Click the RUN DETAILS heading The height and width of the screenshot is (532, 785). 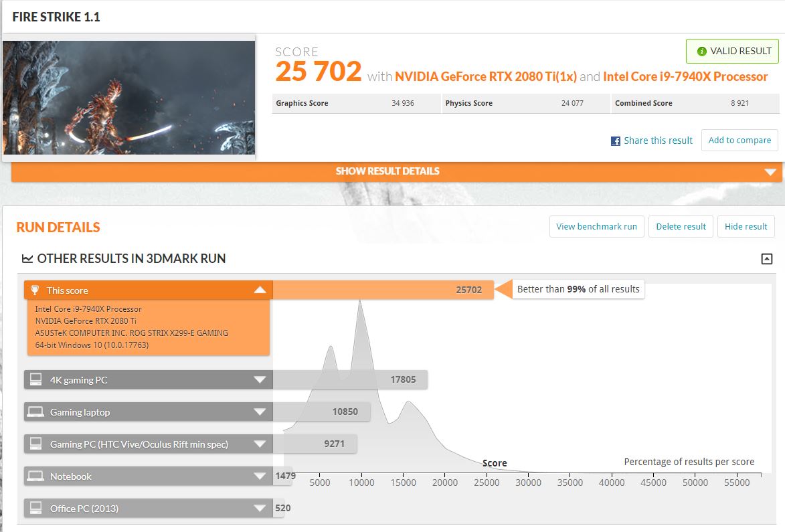(58, 228)
